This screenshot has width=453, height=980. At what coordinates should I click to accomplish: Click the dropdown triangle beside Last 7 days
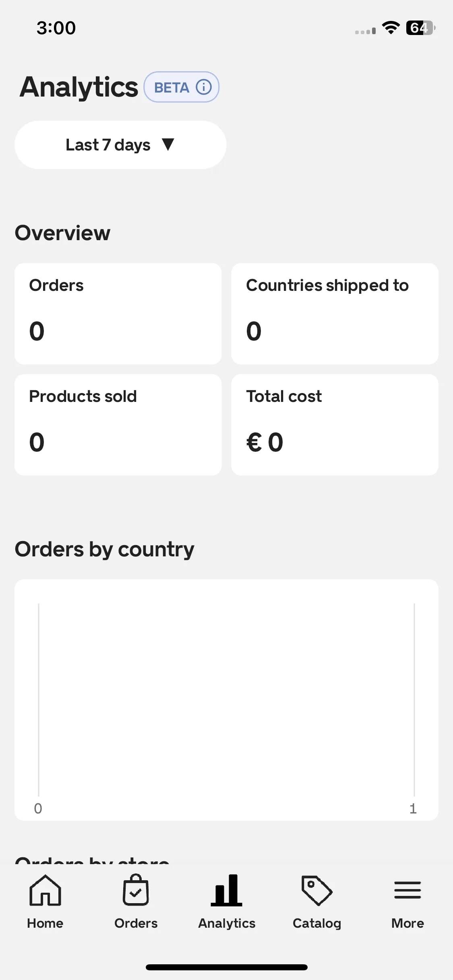[168, 144]
